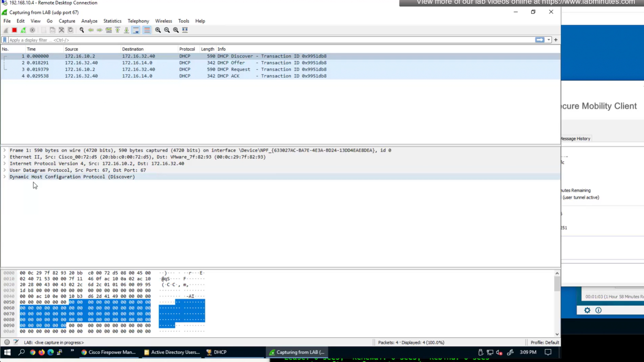Jump to the last packet
This screenshot has height=362, width=644.
127,30
